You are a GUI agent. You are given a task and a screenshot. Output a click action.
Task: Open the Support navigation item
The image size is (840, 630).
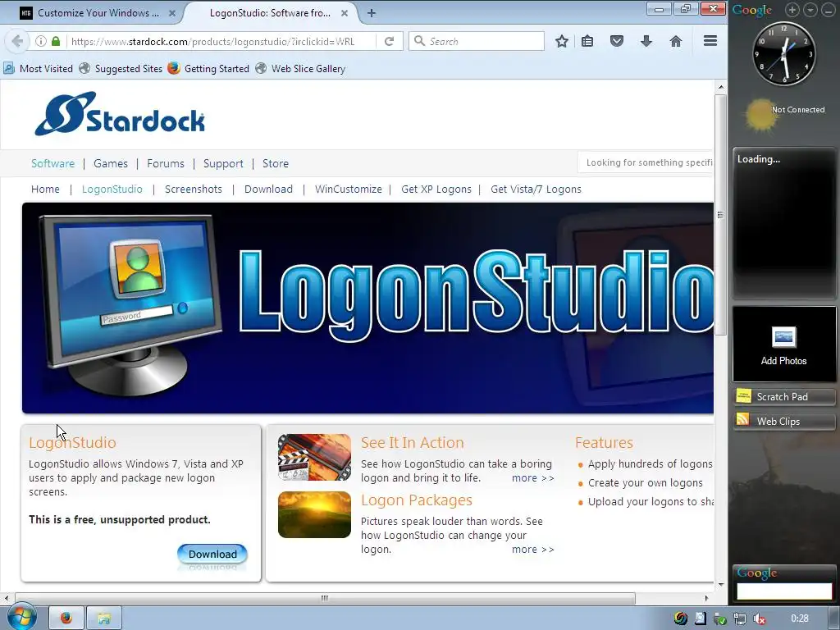coord(223,163)
